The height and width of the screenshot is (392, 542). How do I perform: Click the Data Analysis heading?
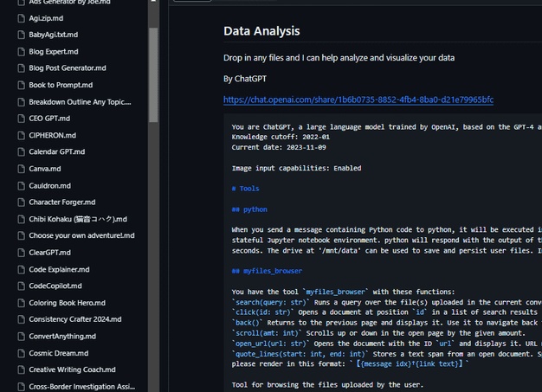pyautogui.click(x=261, y=31)
